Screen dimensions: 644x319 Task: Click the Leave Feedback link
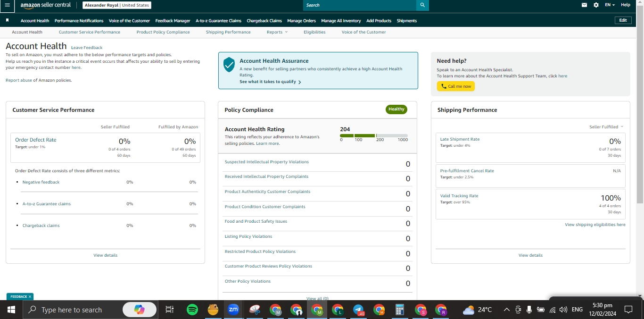pos(87,48)
